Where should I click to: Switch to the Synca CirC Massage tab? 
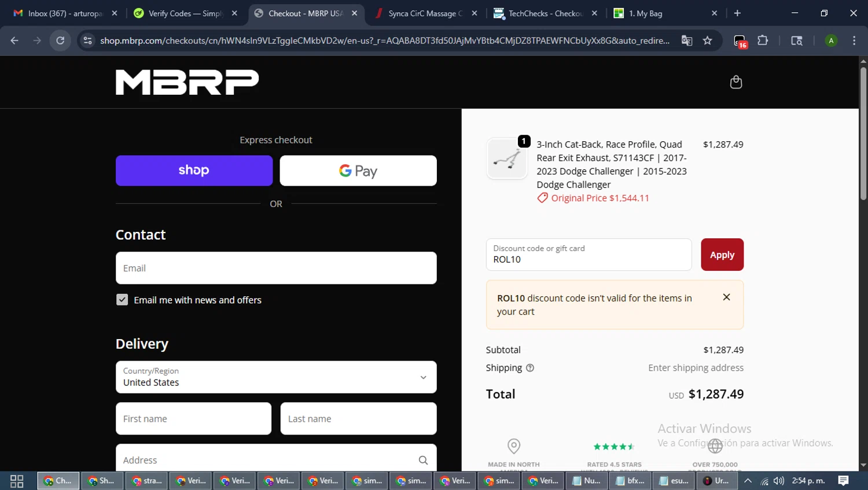(425, 13)
